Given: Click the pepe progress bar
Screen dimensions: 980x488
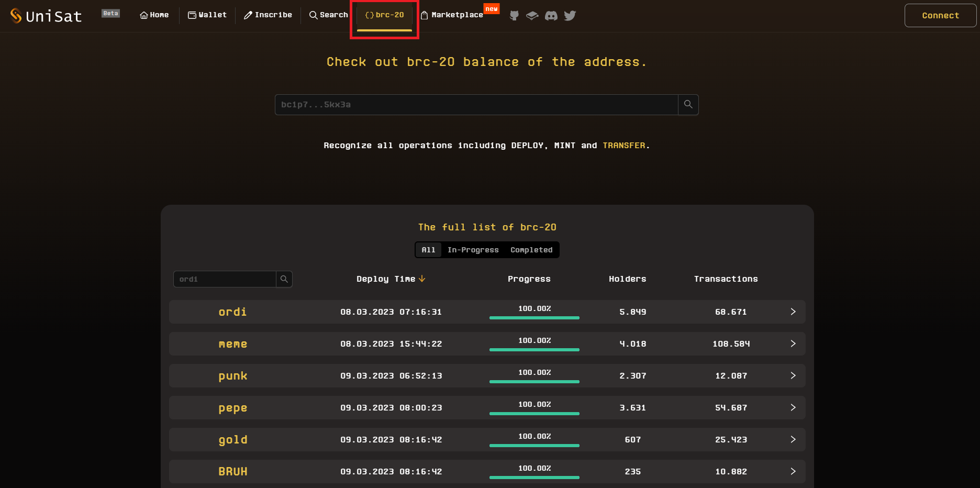Looking at the screenshot, I should coord(534,413).
